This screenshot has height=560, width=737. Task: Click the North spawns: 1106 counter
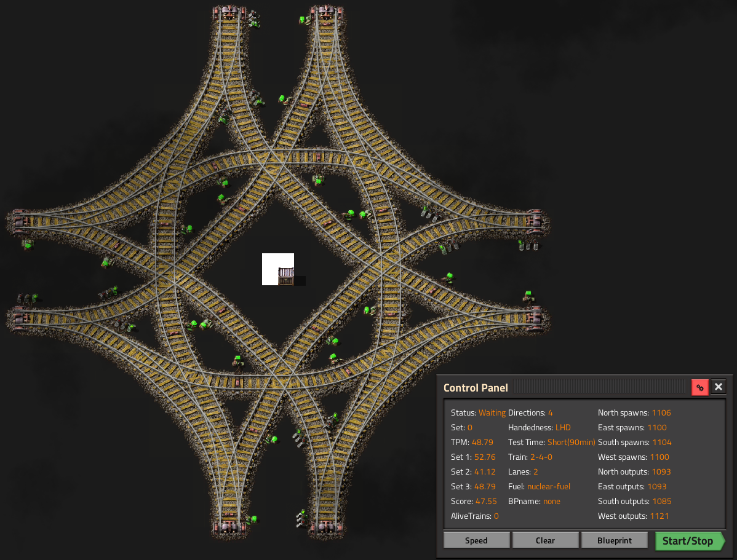tap(634, 413)
